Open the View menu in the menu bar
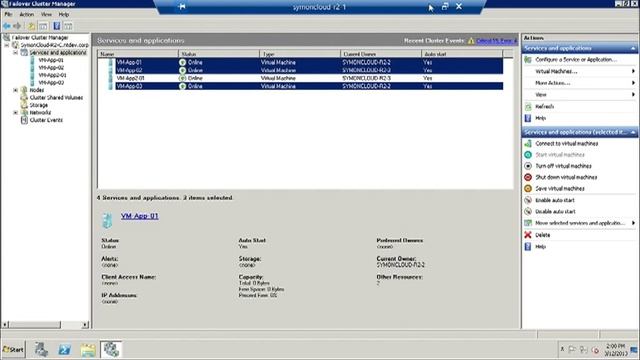Viewport: 640px width, 360px height. pyautogui.click(x=46, y=14)
